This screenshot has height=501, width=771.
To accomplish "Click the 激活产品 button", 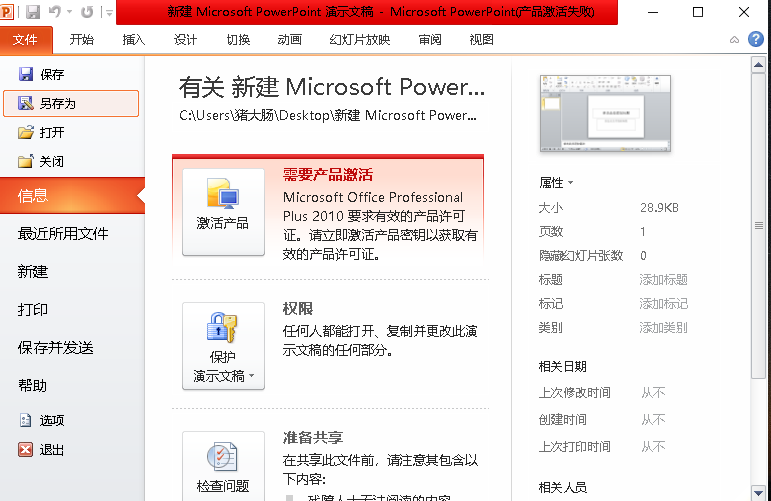I will point(223,212).
